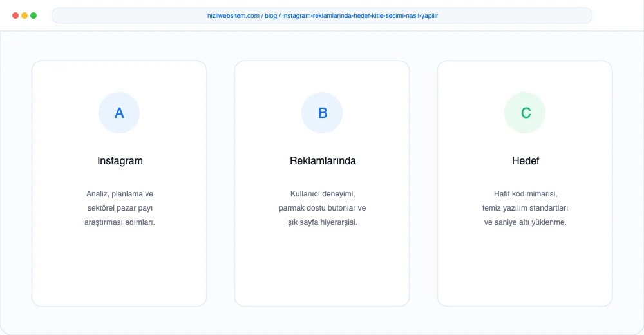Focus the browser address bar field
Screen dimensions: 644x335
322,15
